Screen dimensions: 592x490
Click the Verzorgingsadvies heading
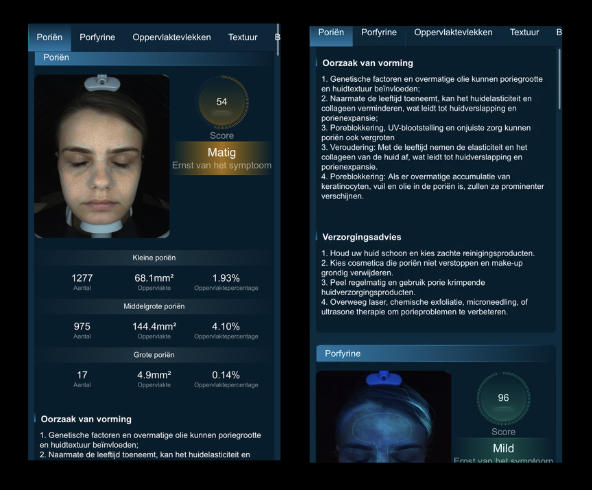click(x=362, y=237)
